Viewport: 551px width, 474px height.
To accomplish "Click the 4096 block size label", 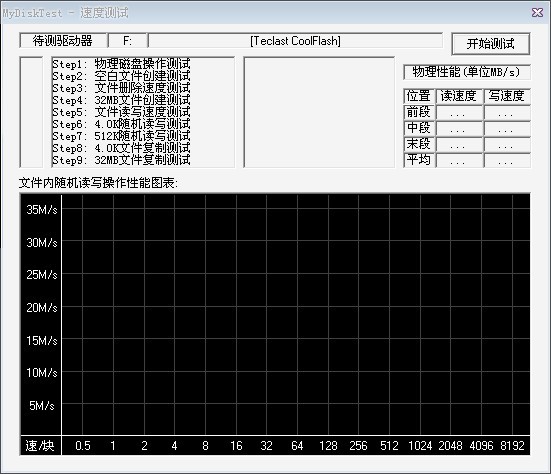I will click(481, 446).
